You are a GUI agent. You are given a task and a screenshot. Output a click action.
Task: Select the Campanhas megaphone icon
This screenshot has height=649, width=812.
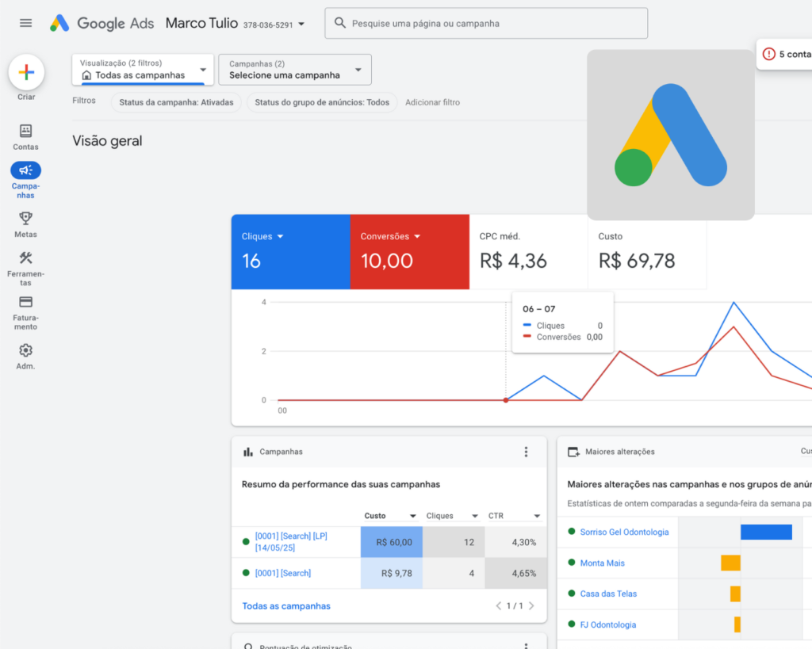(25, 170)
